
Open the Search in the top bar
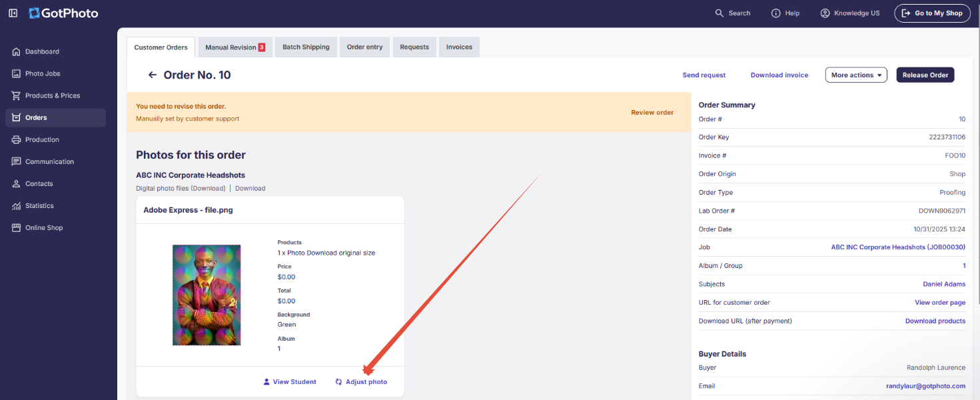[x=733, y=13]
